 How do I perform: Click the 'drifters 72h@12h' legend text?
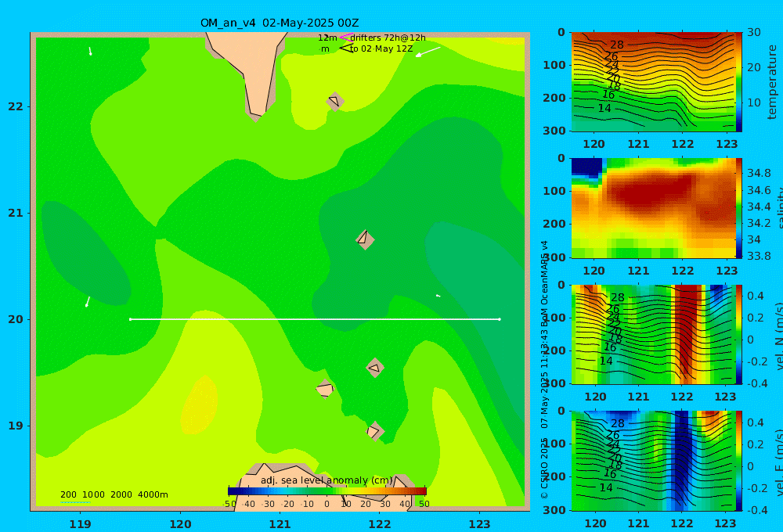(388, 38)
